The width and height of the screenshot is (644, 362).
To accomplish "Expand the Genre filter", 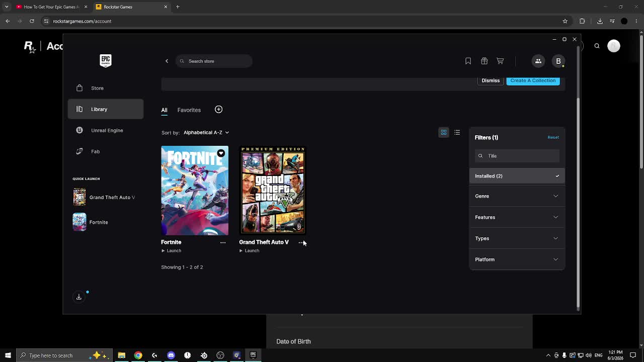I will tap(517, 196).
